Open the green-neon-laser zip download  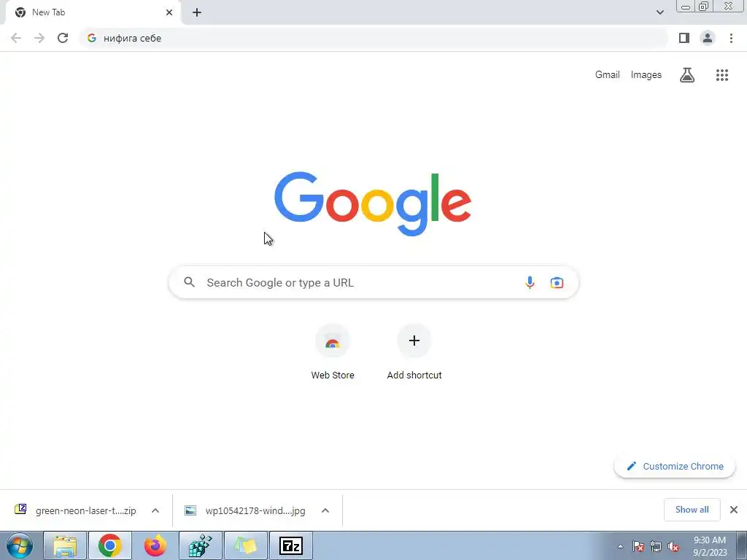pos(75,510)
